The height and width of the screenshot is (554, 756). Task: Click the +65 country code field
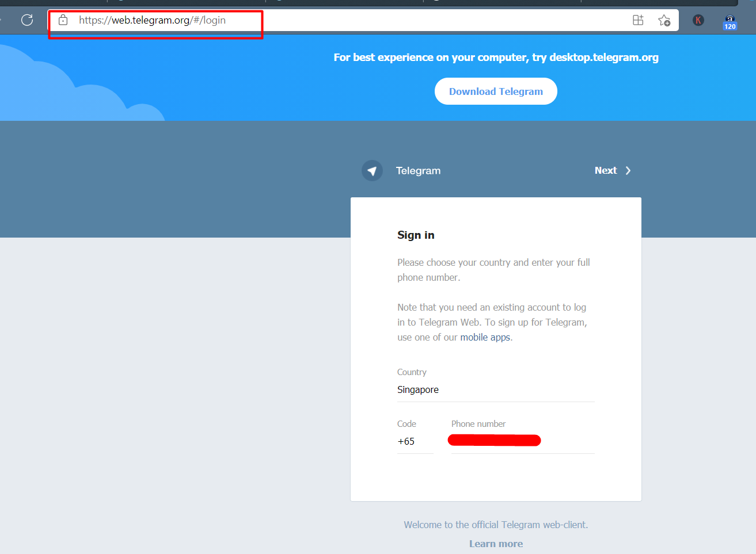[415, 442]
